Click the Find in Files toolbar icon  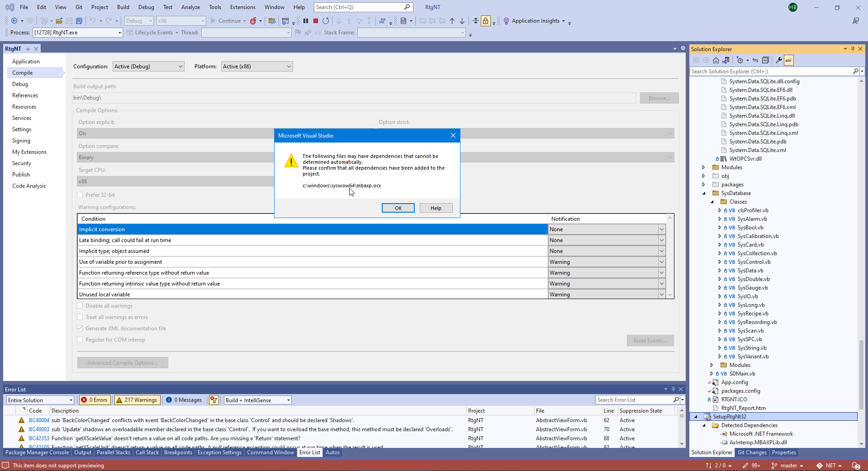tap(272, 21)
